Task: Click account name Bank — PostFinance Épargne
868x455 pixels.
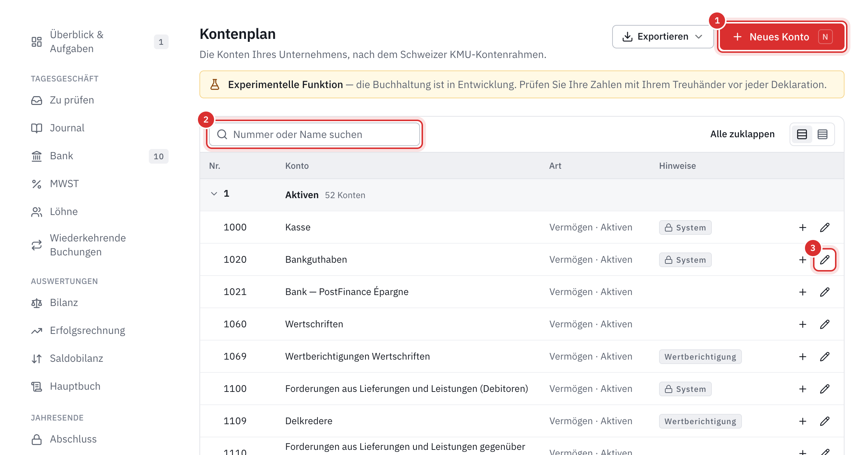Action: coord(347,292)
